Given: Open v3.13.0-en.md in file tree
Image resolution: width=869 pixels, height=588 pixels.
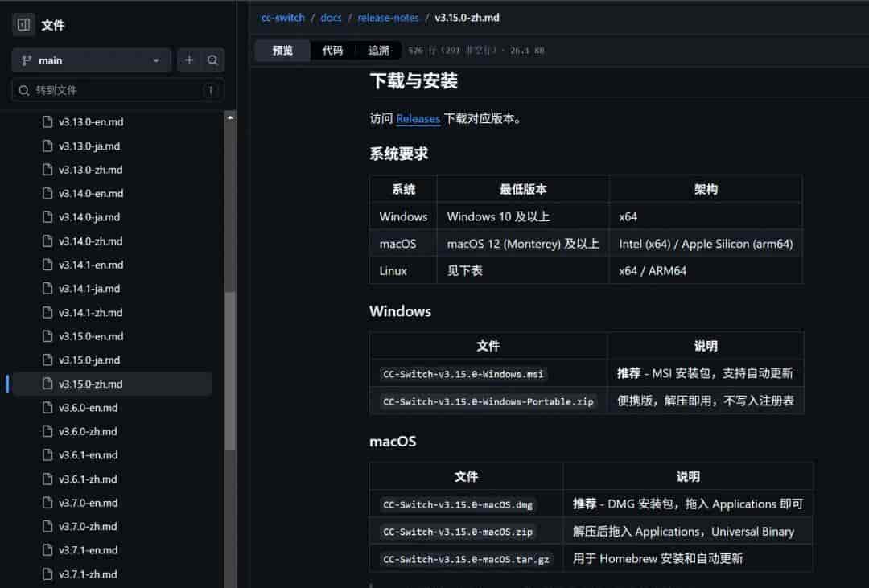Looking at the screenshot, I should click(x=91, y=122).
